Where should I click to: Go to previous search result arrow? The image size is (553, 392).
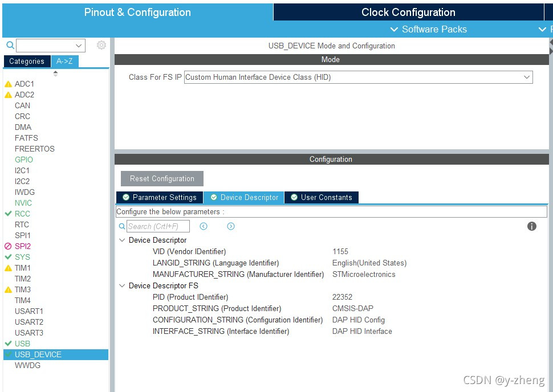tap(204, 226)
